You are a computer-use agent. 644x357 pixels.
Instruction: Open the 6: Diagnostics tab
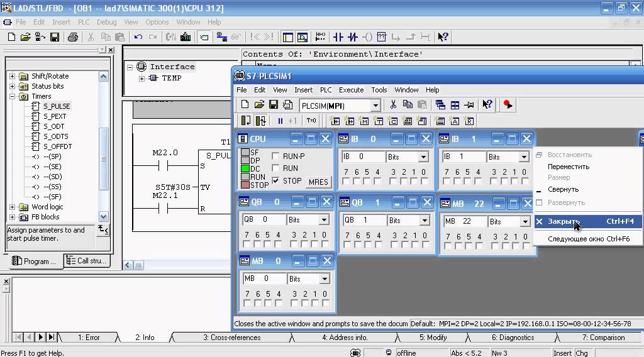[x=513, y=338]
